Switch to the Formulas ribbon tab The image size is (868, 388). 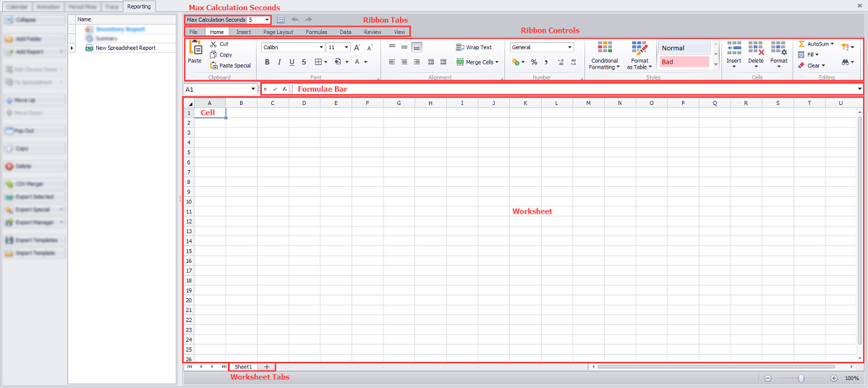point(316,32)
